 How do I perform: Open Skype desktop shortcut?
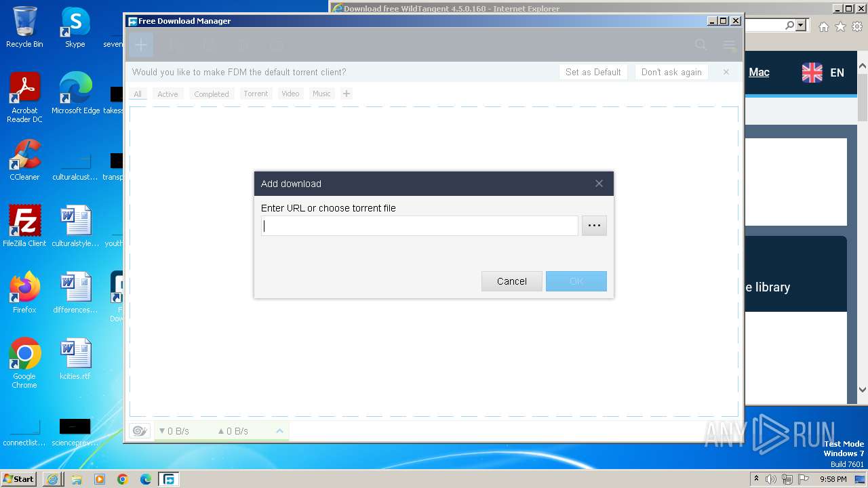click(75, 27)
